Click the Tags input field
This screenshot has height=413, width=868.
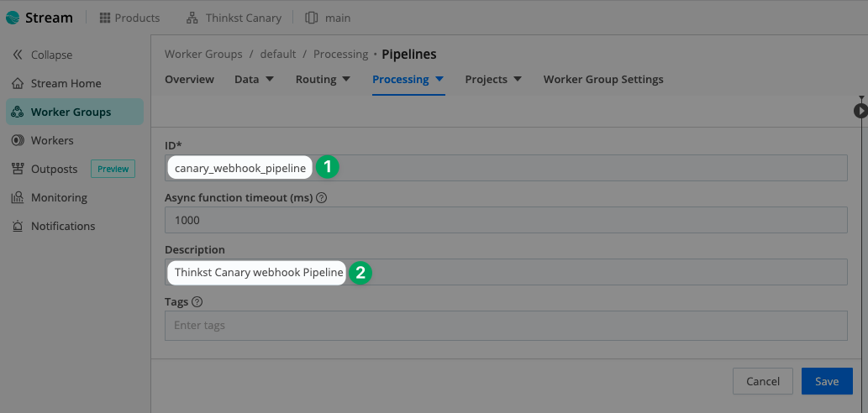[x=505, y=325]
